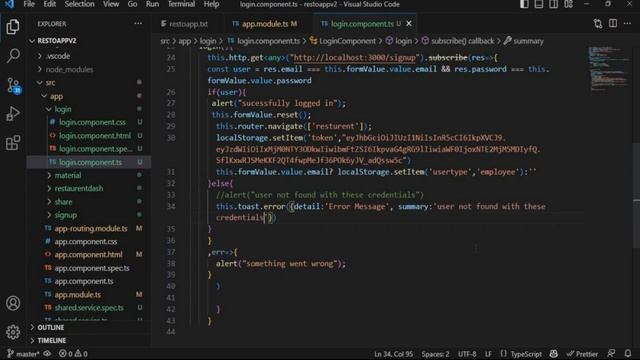The width and height of the screenshot is (640, 360).
Task: Expand the signup folder
Action: coord(66,215)
